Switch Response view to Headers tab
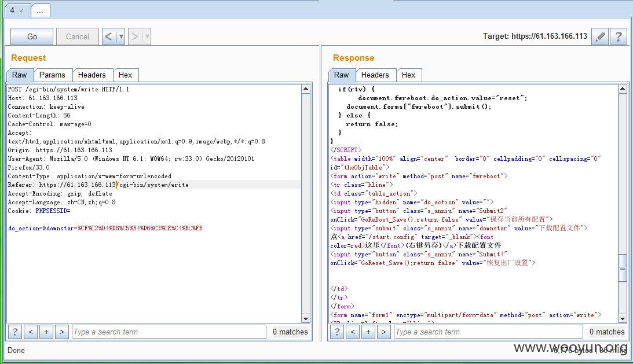 pos(375,75)
